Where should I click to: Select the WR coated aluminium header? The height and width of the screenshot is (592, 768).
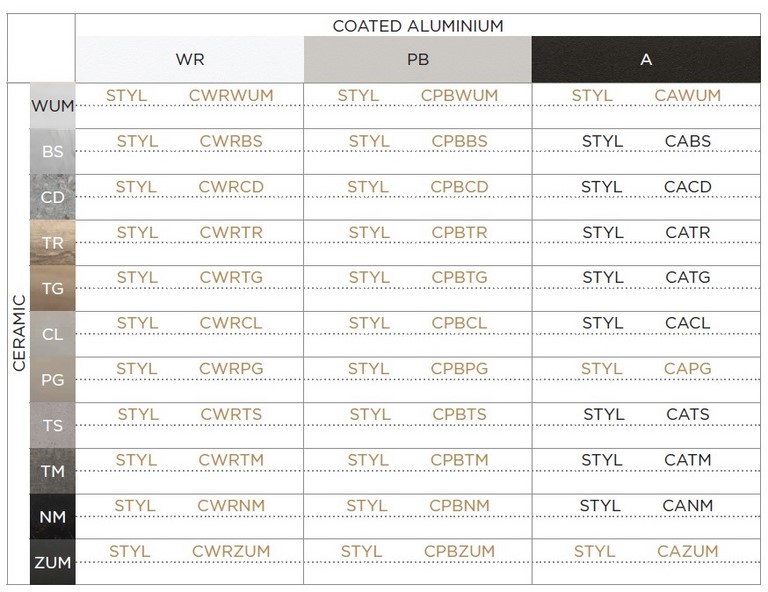pos(190,59)
